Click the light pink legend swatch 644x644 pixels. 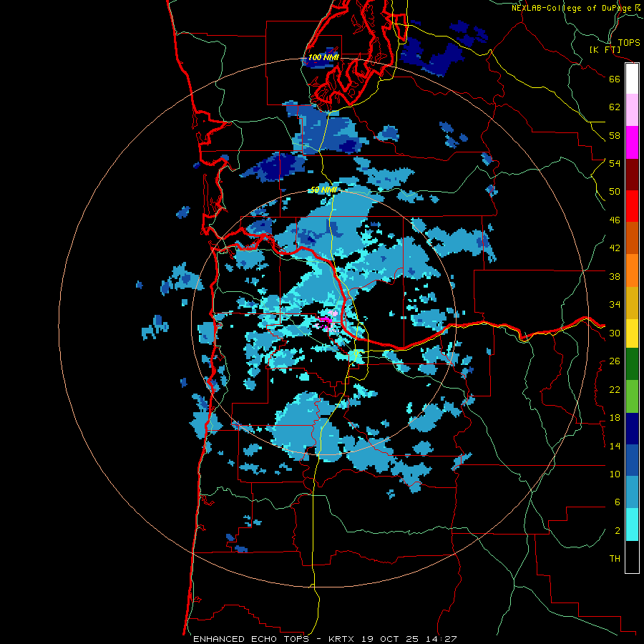[632, 110]
